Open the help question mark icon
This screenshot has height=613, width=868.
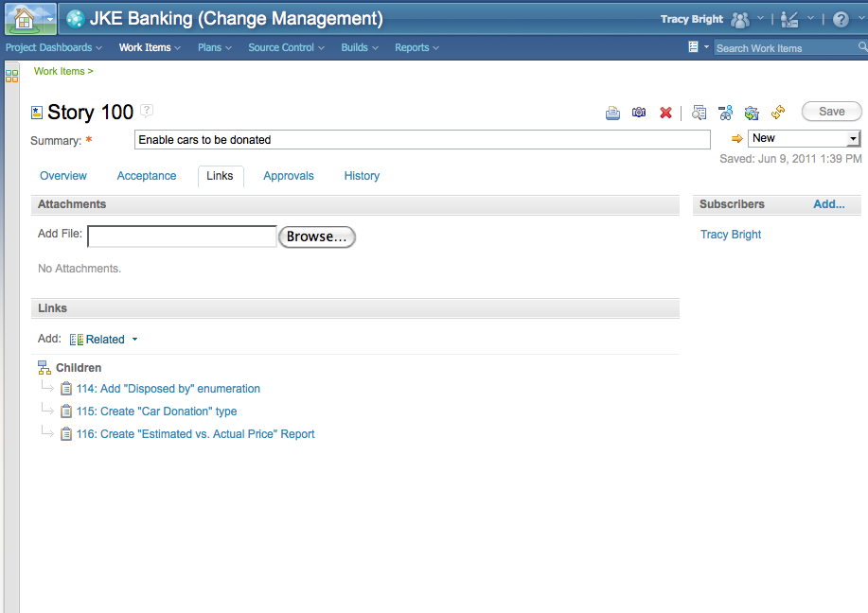841,19
